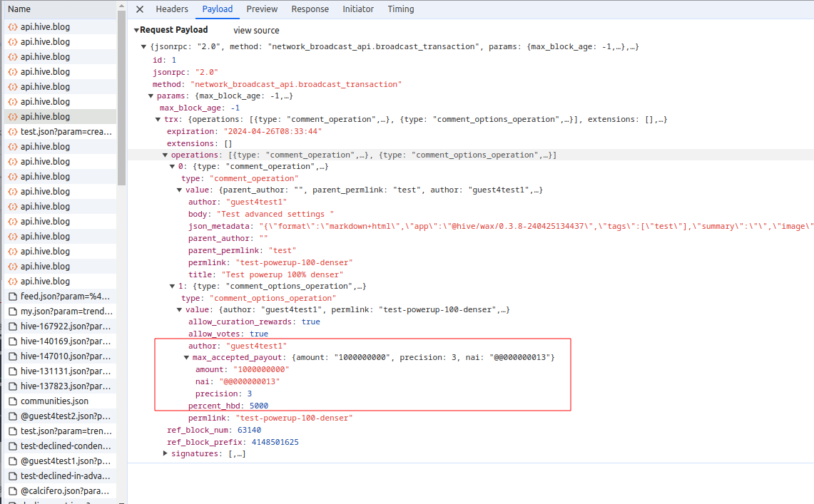This screenshot has width=814, height=504.
Task: Click the file icon beside hive-167922.json request
Action: (12, 326)
